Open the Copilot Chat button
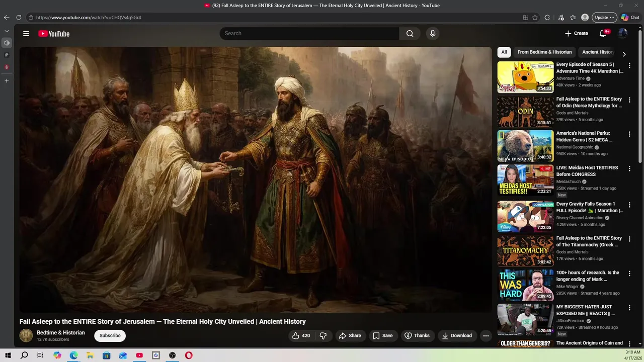Screen dimensions: 644x362 click(630, 17)
